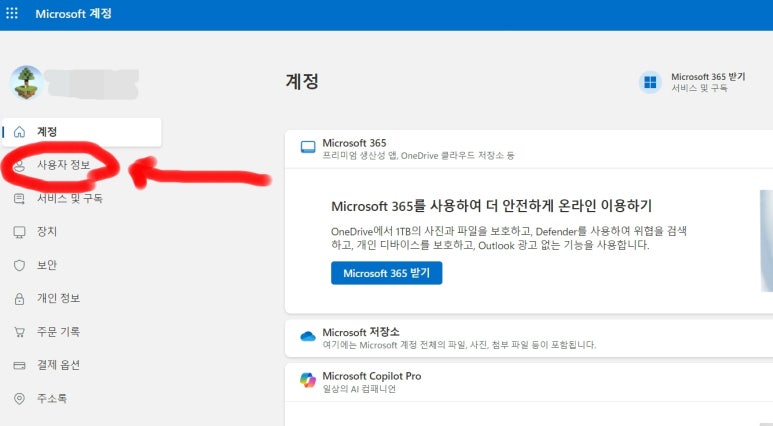Viewport: 773px width, 426px height.
Task: Go to 서비스 및 구독 menu entry
Action: [x=70, y=198]
